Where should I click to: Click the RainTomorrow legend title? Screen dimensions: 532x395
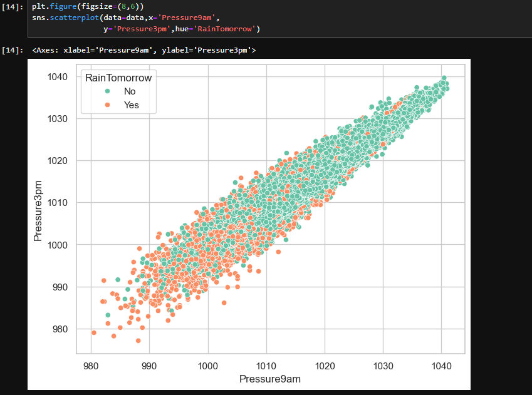118,78
